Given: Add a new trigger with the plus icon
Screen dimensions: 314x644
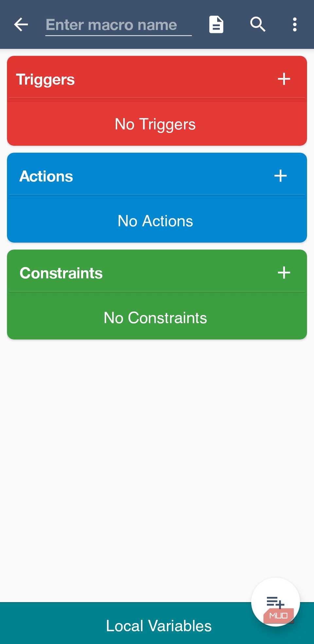Looking at the screenshot, I should pos(284,79).
